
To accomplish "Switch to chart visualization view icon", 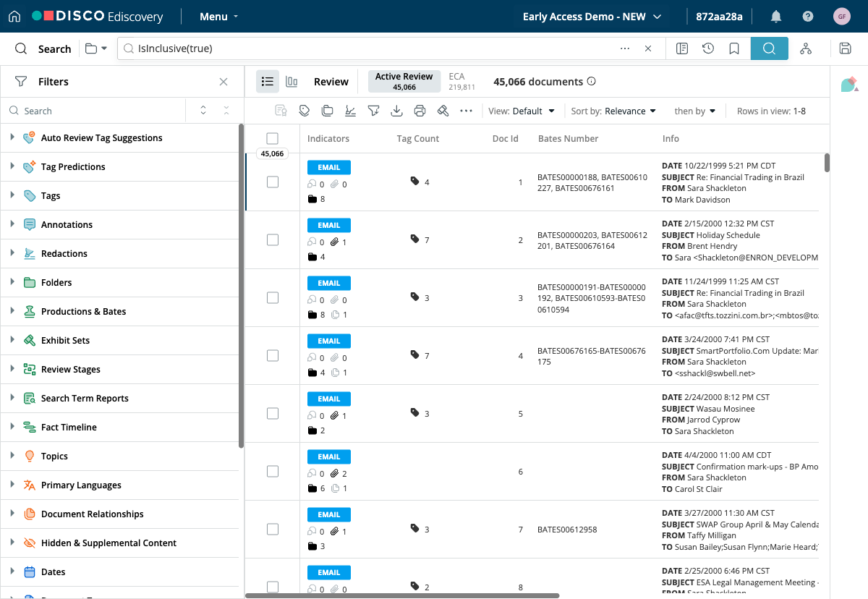I will (x=292, y=82).
